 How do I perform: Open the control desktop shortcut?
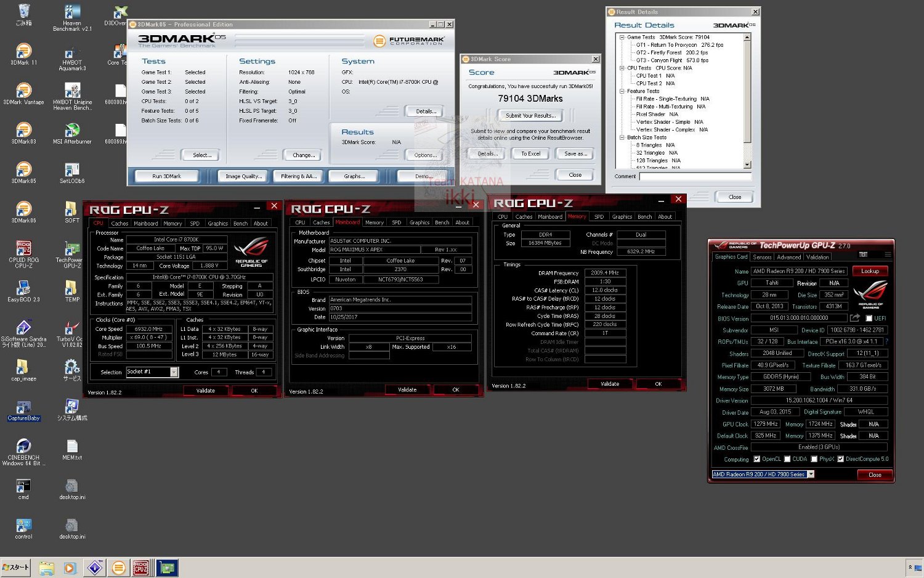(x=23, y=528)
